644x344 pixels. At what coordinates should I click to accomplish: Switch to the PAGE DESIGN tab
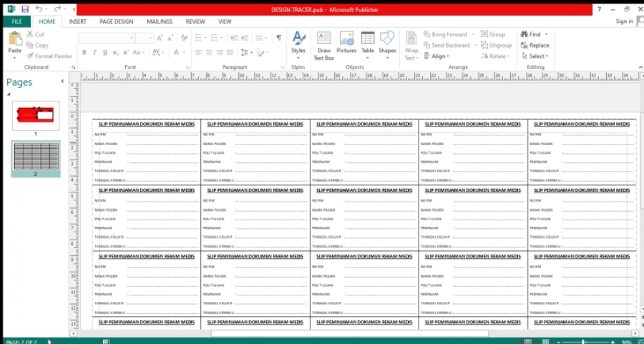[116, 21]
